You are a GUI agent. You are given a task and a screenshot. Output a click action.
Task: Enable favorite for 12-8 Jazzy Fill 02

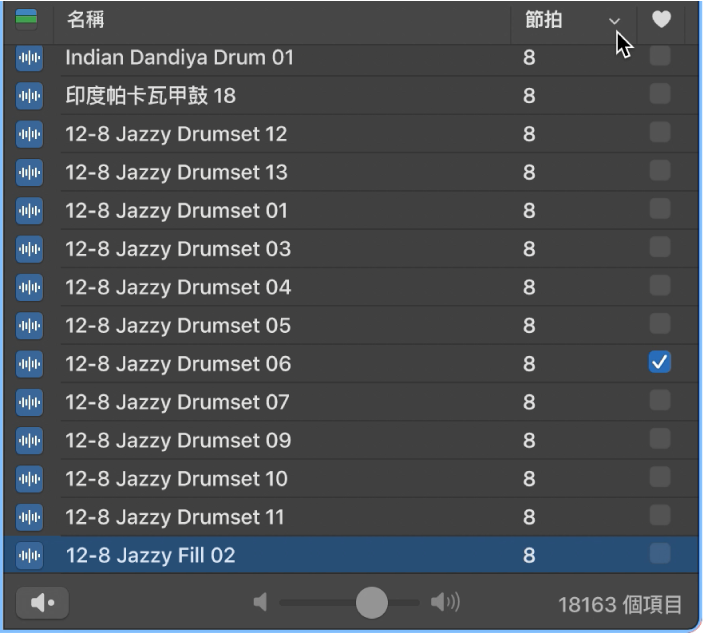click(660, 553)
